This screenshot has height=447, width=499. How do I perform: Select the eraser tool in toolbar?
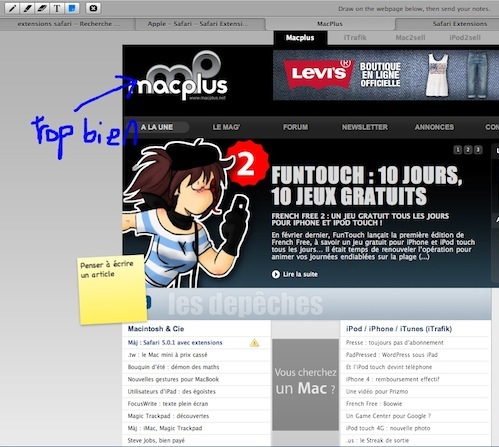click(42, 8)
